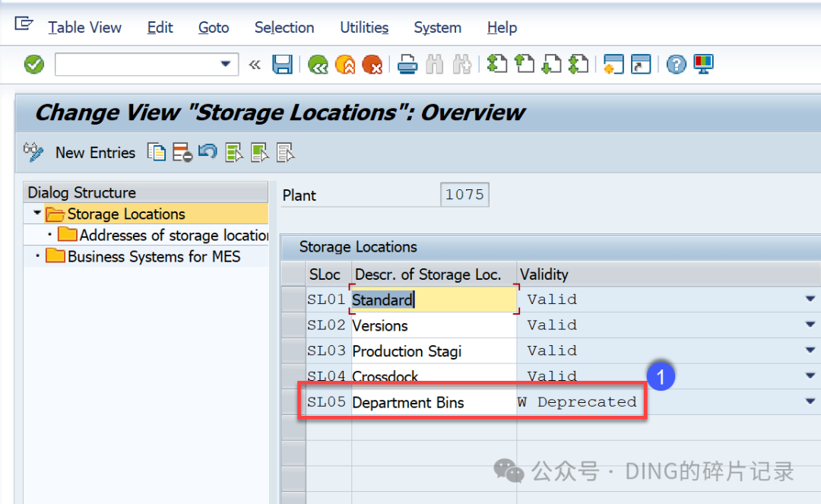Open the Goto menu
The height and width of the screenshot is (504, 821).
click(x=214, y=27)
